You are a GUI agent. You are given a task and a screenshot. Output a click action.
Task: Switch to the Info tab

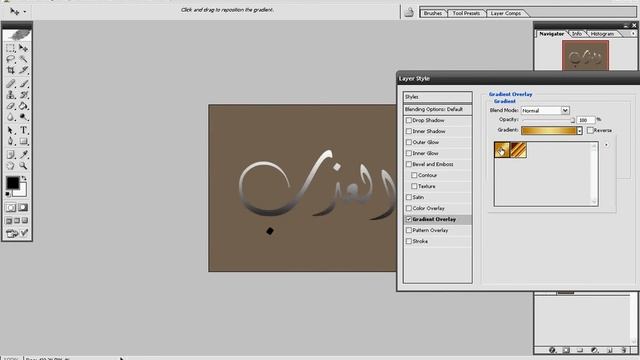[577, 34]
